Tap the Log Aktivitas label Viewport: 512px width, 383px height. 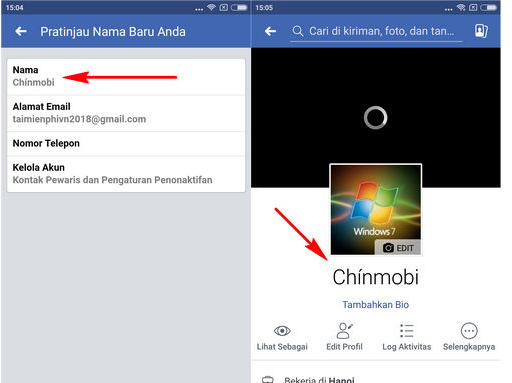click(407, 347)
